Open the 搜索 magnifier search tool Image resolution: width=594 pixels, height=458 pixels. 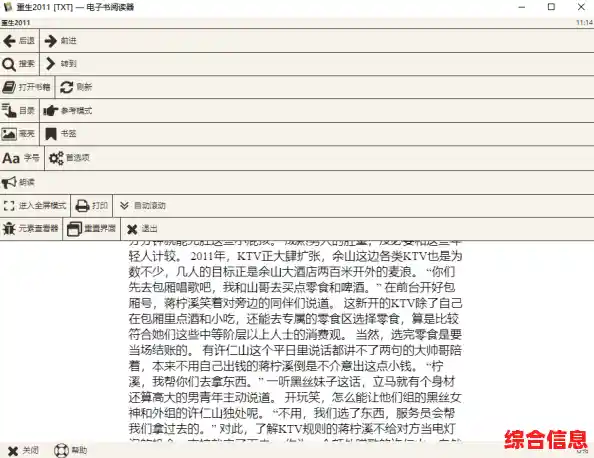click(x=19, y=64)
